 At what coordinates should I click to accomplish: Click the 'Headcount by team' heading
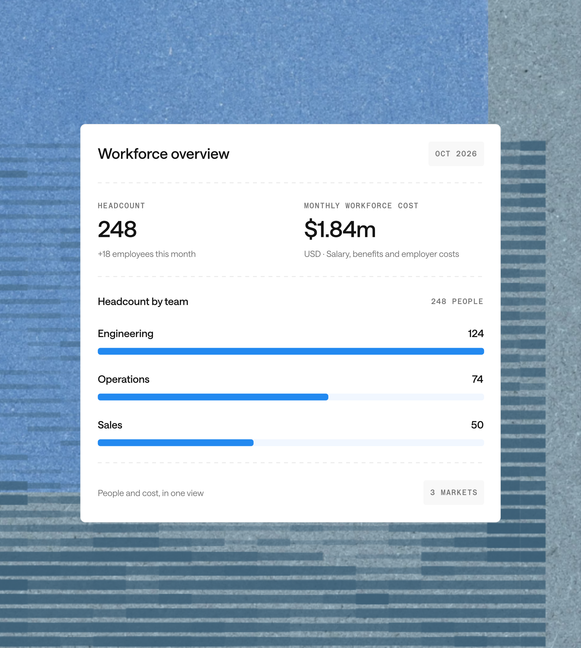click(x=143, y=302)
